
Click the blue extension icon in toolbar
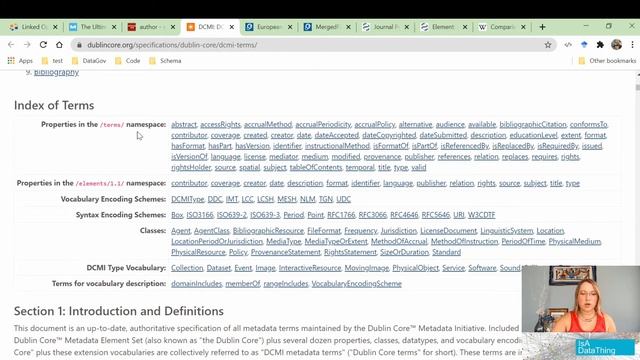click(x=584, y=45)
